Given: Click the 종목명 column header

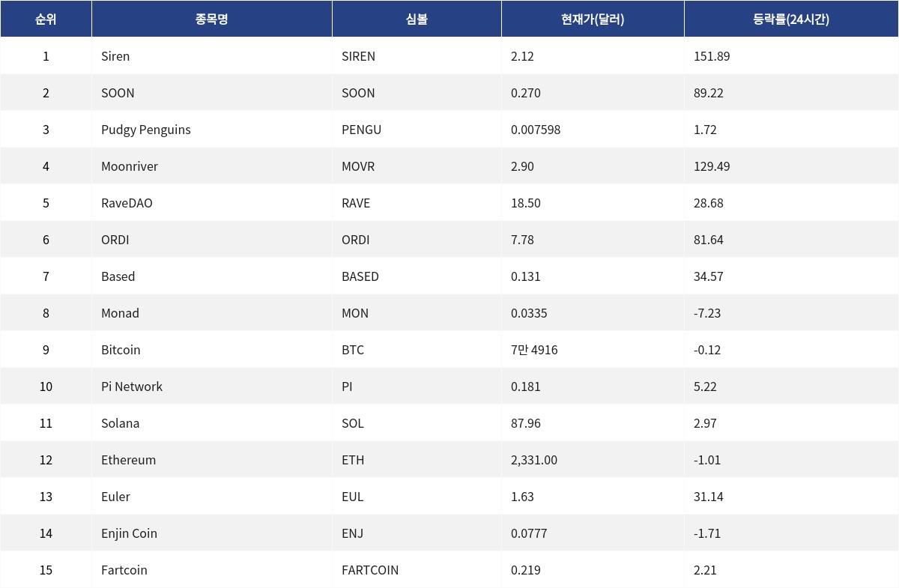Looking at the screenshot, I should pos(211,19).
